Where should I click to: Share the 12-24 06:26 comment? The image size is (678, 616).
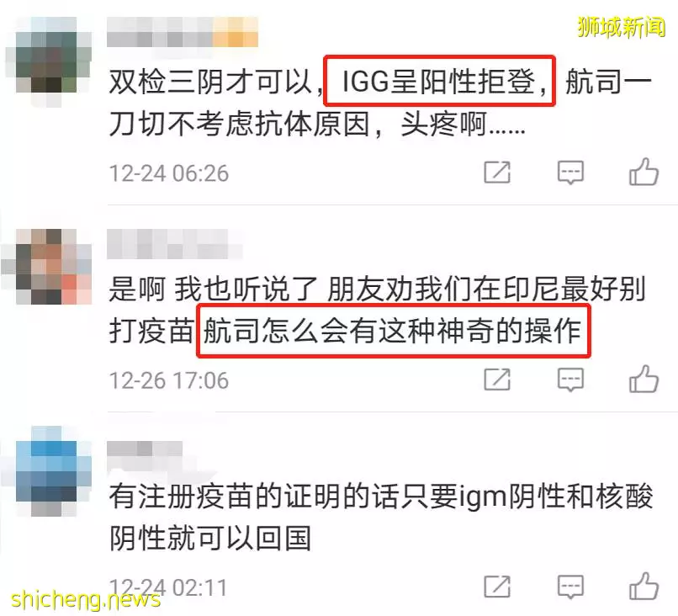[x=497, y=173]
